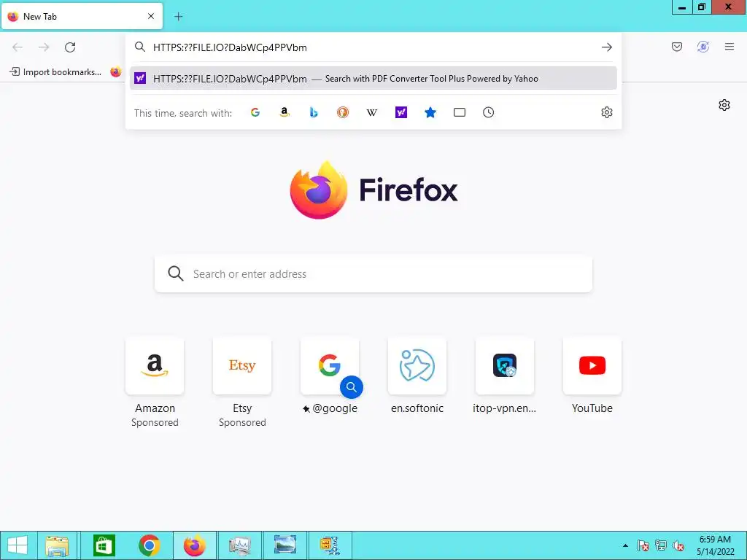Reload the current page

(x=70, y=47)
